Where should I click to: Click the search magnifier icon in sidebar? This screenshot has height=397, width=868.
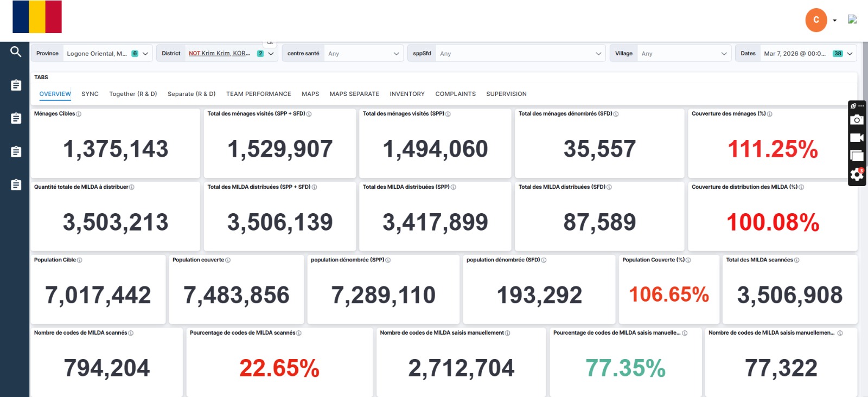16,52
